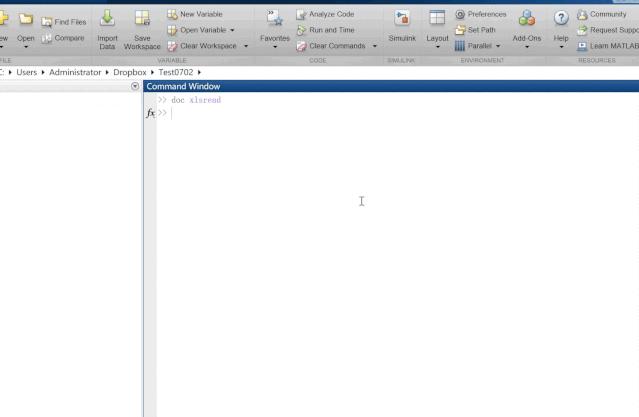639x417 pixels.
Task: Collapse the current folder panel actions button
Action: pyautogui.click(x=135, y=86)
